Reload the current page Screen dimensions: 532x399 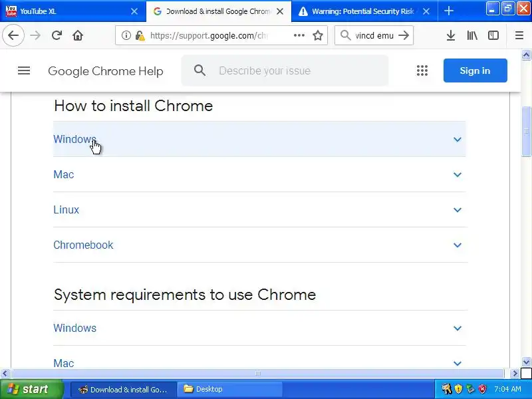57,35
